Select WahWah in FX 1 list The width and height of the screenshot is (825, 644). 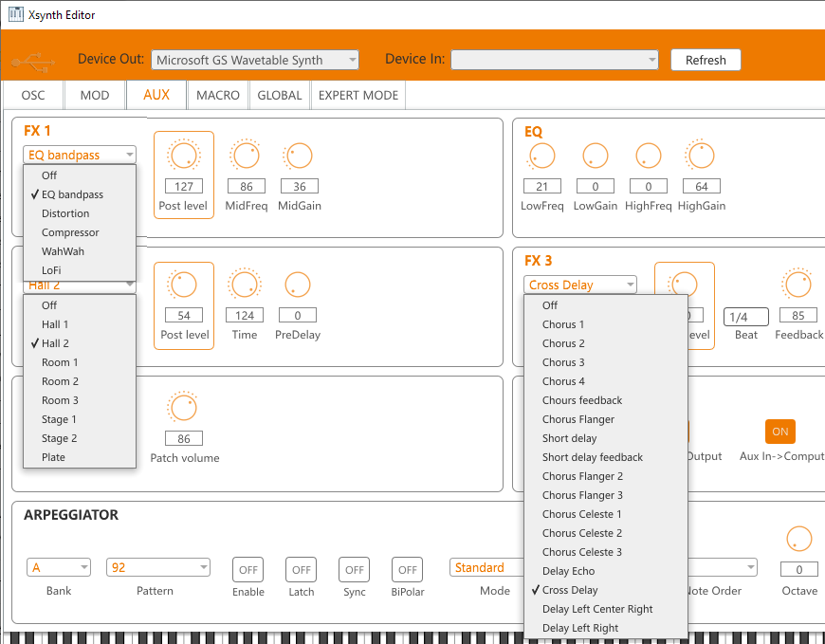(x=80, y=251)
